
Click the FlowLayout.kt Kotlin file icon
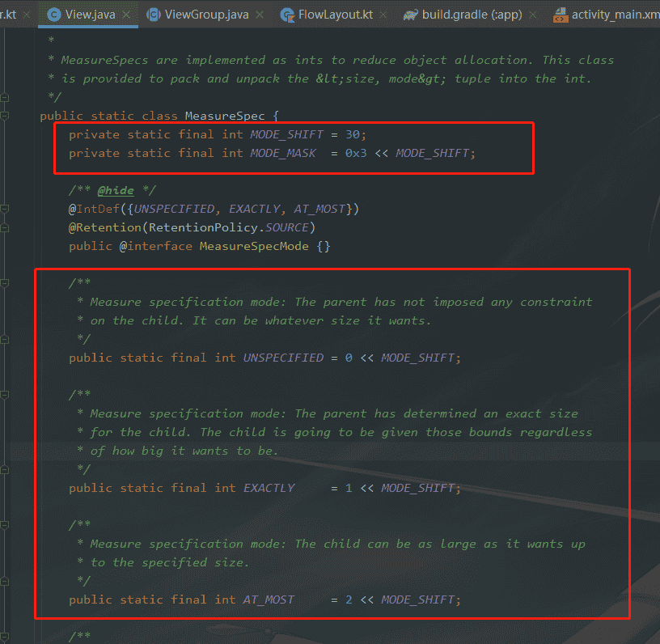pos(287,15)
